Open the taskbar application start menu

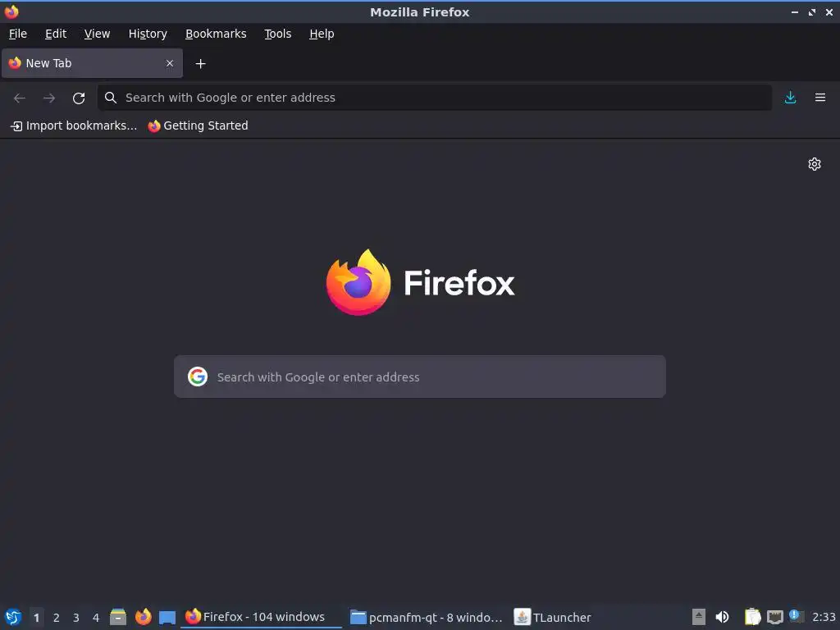(12, 617)
